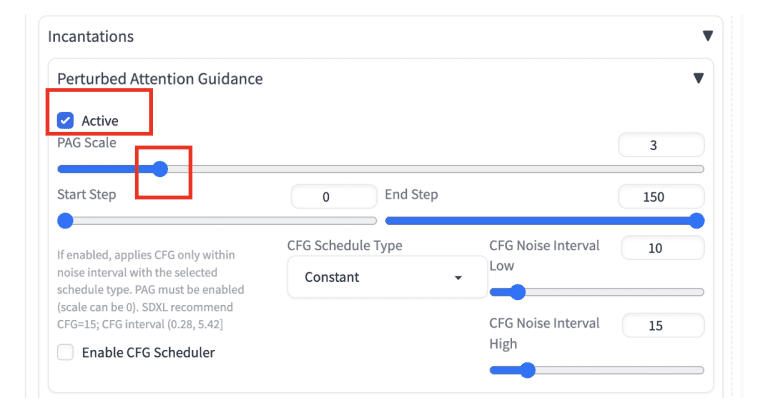Focus the PAG Scale value field
This screenshot has height=420, width=768.
[661, 145]
